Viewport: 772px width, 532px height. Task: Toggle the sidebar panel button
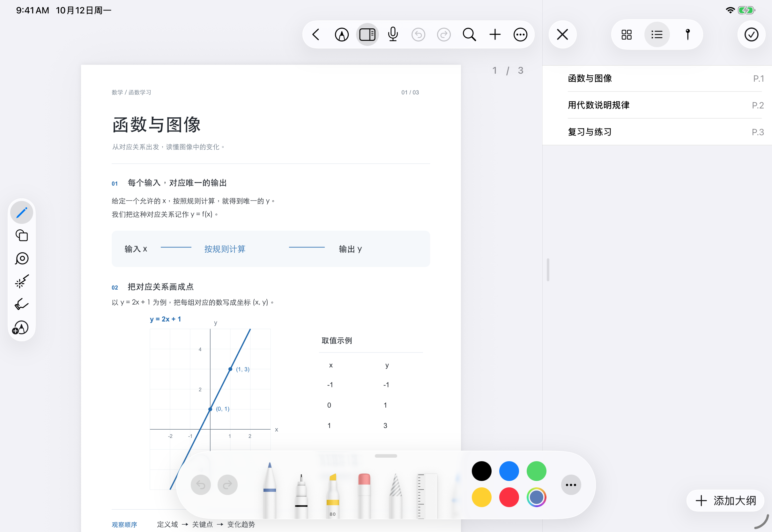[x=367, y=35]
